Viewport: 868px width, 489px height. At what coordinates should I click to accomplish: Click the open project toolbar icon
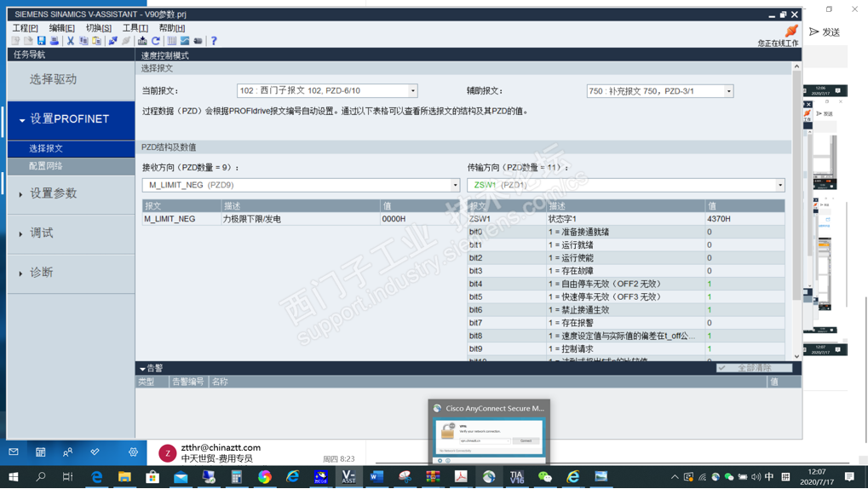28,41
